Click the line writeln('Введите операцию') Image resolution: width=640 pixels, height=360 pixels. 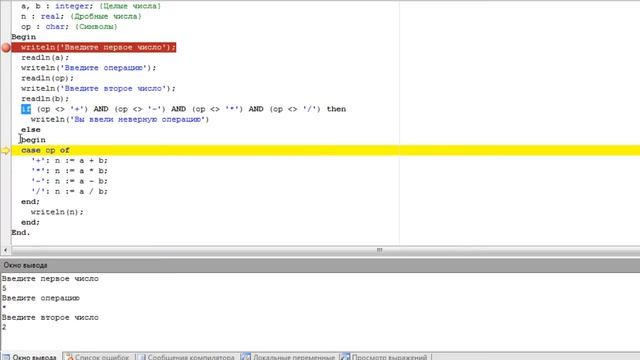click(89, 68)
